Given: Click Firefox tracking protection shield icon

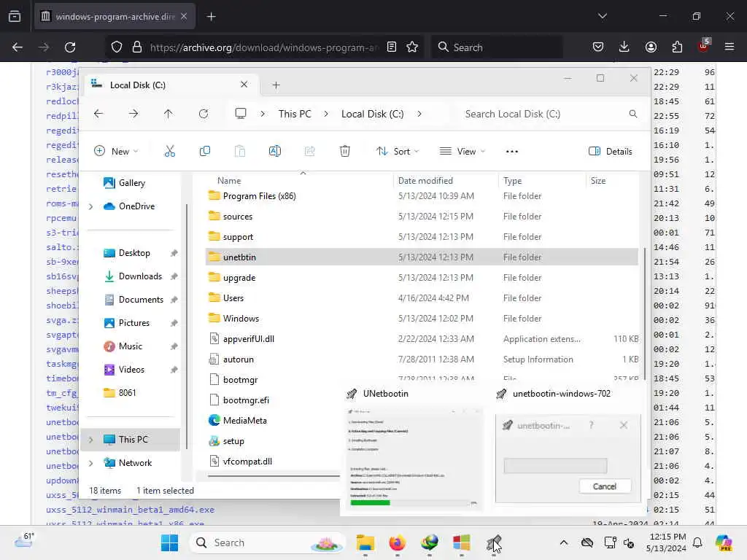Looking at the screenshot, I should tap(117, 47).
